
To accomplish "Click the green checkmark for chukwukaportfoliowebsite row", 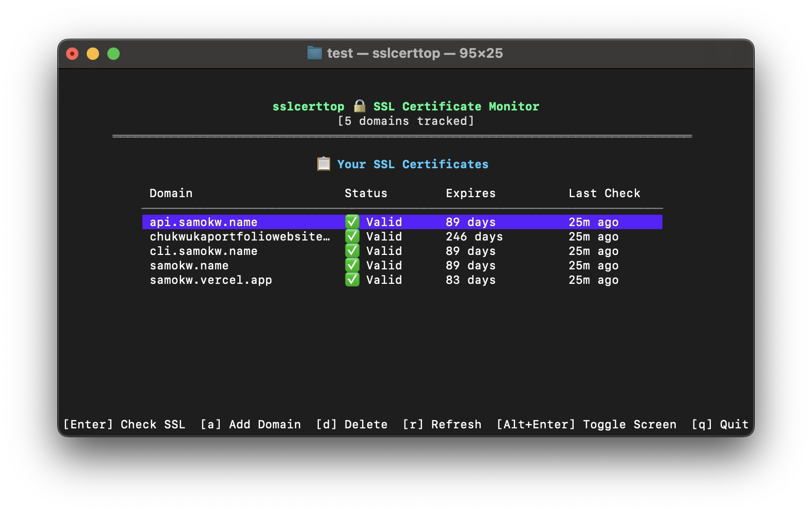I will [352, 236].
